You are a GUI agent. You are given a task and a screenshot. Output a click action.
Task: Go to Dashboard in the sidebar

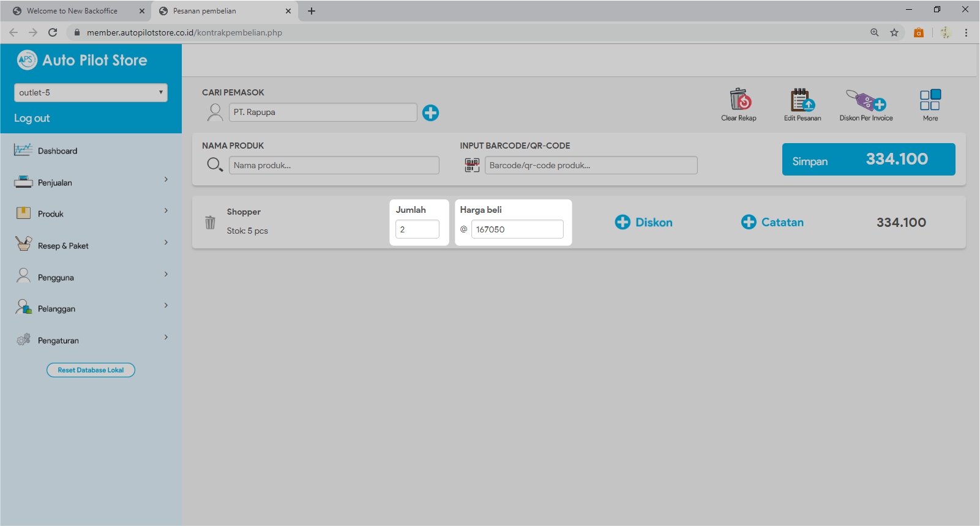58,151
